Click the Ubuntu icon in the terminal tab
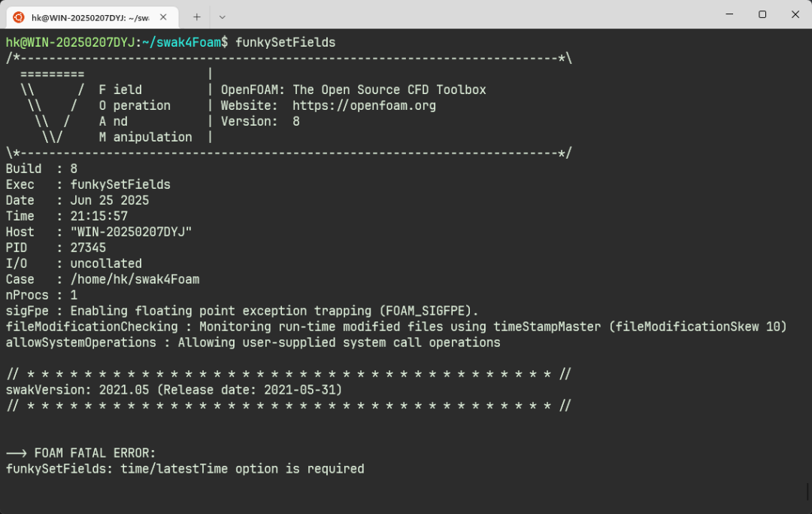812x514 pixels. point(19,17)
